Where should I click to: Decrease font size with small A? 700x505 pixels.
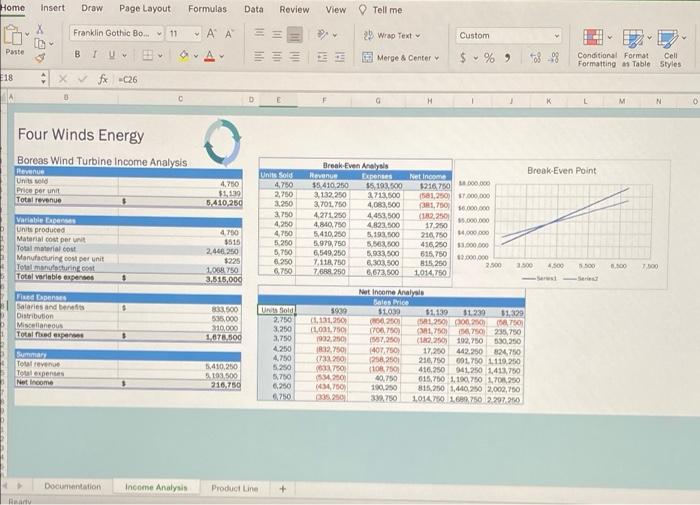coord(229,34)
